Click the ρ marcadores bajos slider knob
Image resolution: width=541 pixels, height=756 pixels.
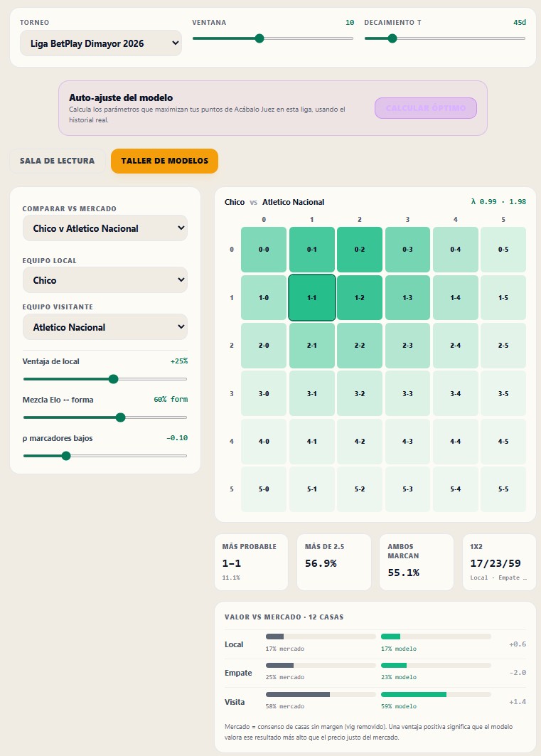(x=66, y=456)
